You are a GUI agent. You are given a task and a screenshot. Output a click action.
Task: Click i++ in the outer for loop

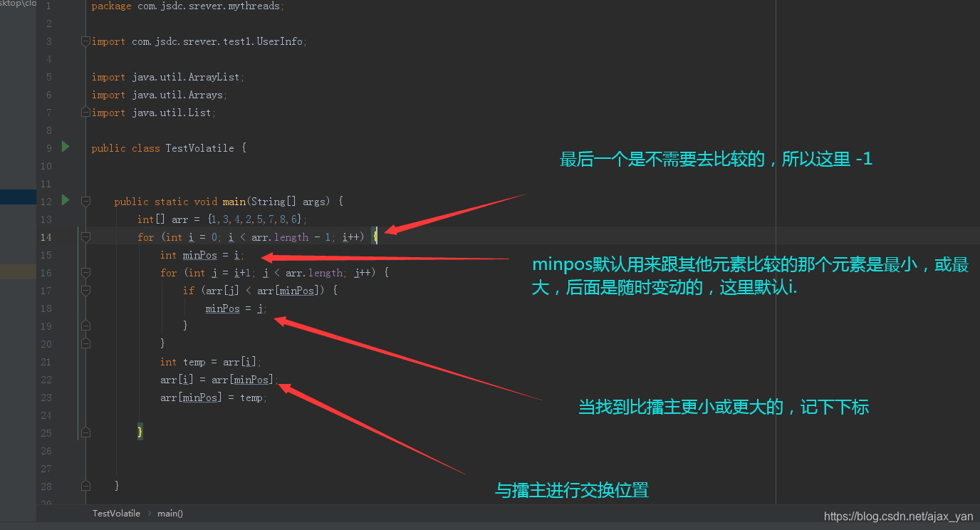click(351, 237)
